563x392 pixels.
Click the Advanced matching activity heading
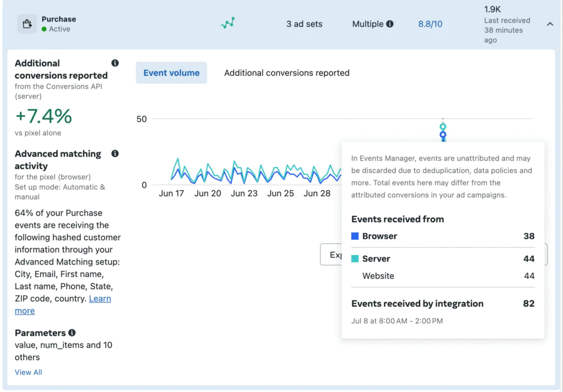pos(58,160)
